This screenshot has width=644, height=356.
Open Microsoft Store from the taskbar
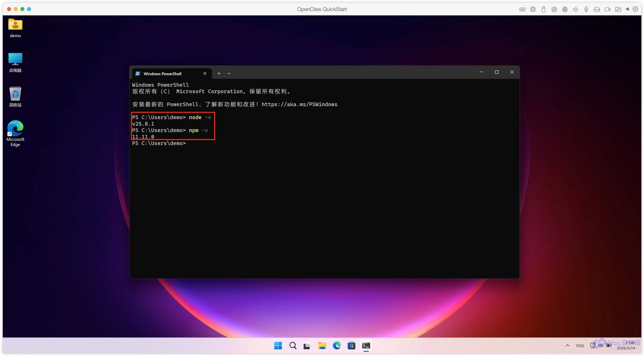351,345
